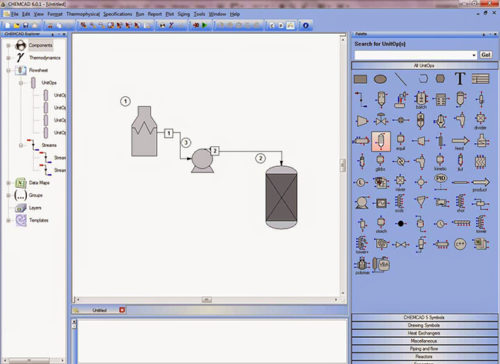This screenshot has height=364, width=500.
Task: Open the File menu
Action: tap(14, 14)
